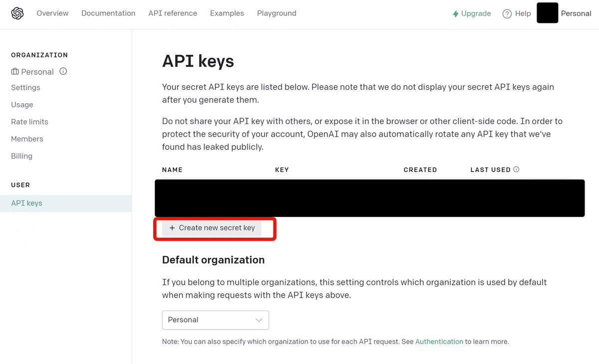Open the Help menu
The image size is (599, 364).
pyautogui.click(x=517, y=13)
